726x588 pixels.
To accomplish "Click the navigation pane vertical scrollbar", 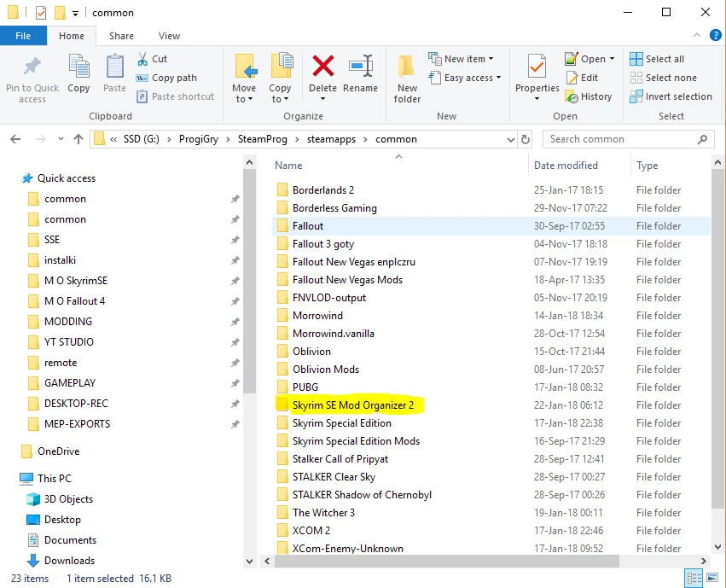I will (x=250, y=281).
